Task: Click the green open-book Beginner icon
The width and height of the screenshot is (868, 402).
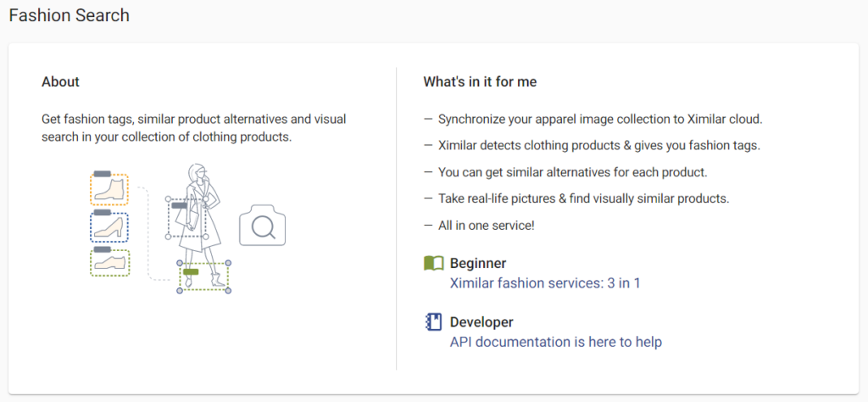Action: (433, 263)
